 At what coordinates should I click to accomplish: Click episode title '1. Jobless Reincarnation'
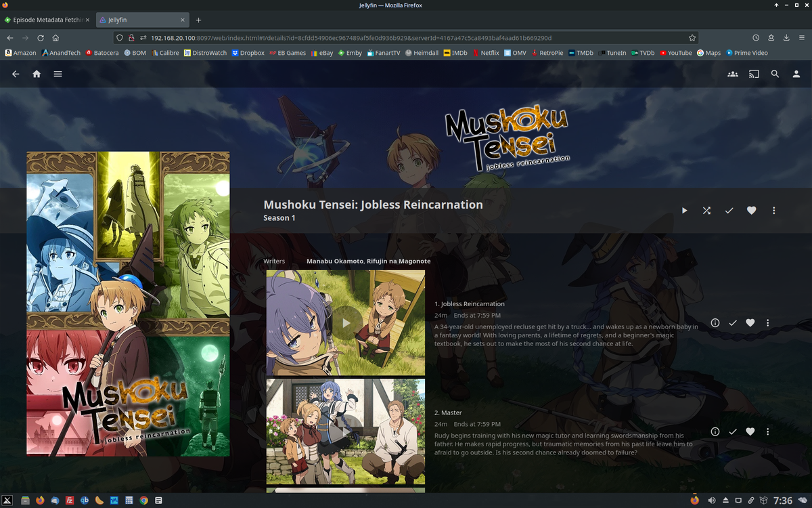[469, 304]
